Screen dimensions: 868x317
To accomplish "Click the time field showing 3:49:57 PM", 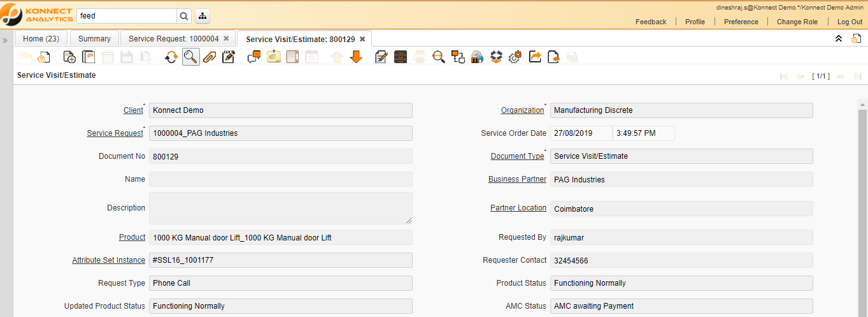I will (x=643, y=133).
